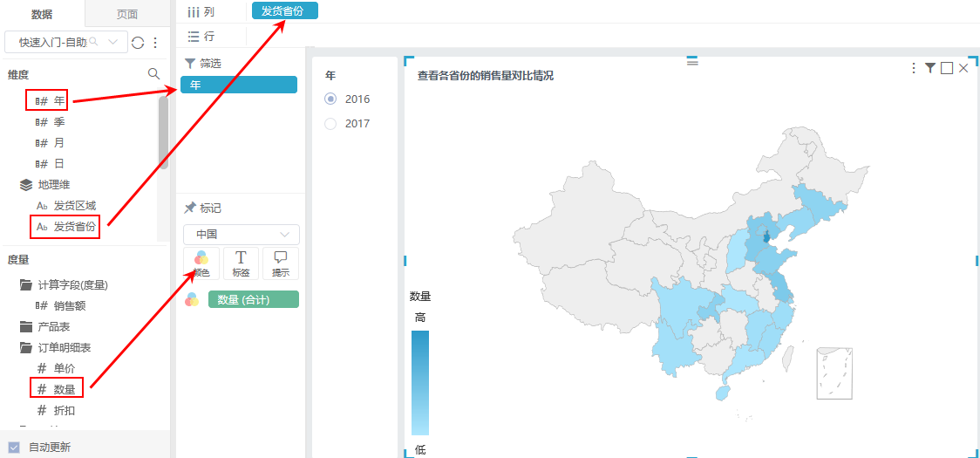Select the 发货区域 field

coord(65,206)
